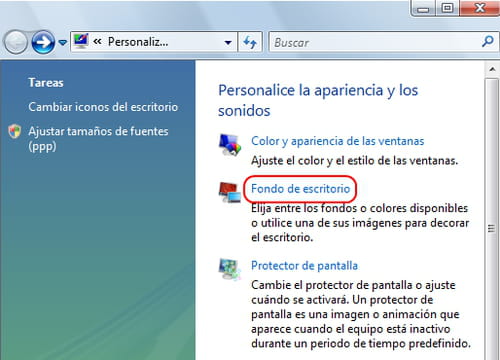Click text 'Ajuste el color y el estilo'
The height and width of the screenshot is (360, 500).
tap(354, 161)
